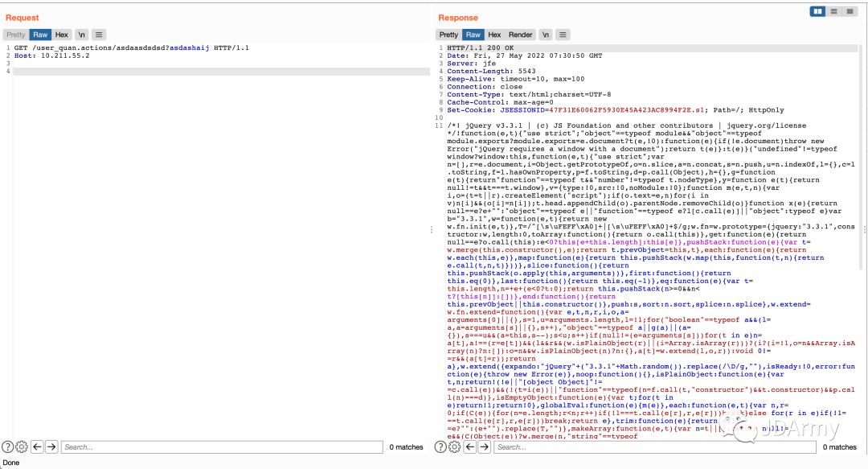
Task: Open Hex tab in Response panel
Action: click(494, 35)
